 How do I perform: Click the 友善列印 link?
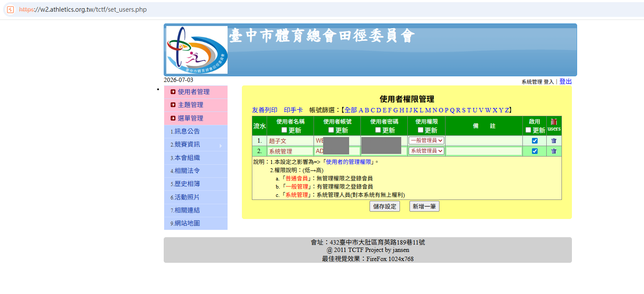[264, 110]
